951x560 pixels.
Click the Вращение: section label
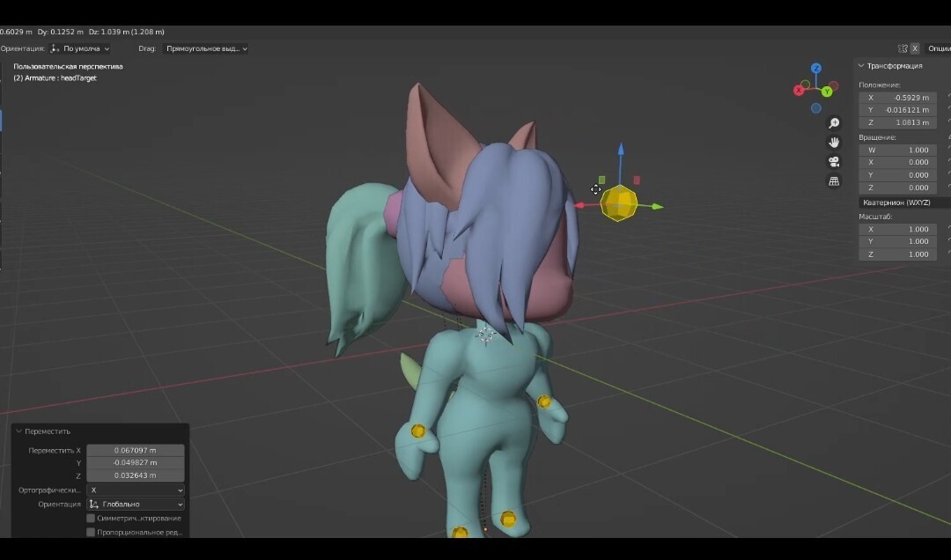[877, 137]
